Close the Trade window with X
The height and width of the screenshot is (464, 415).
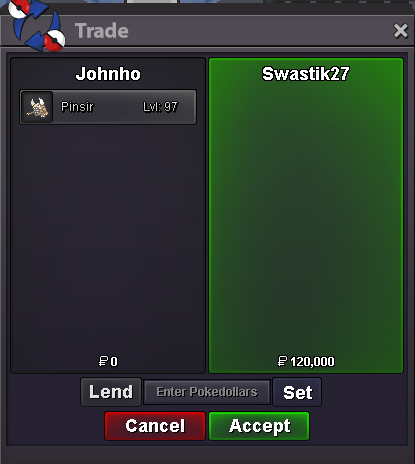tap(400, 31)
